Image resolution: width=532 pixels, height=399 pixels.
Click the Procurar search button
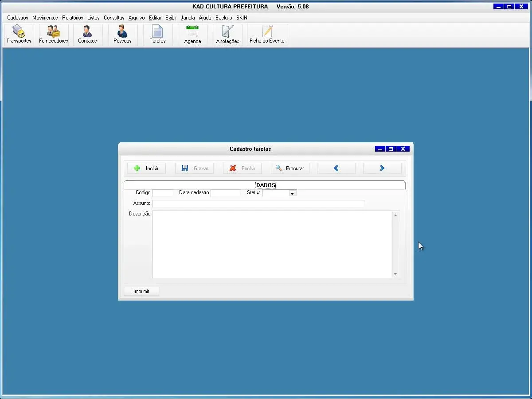290,168
